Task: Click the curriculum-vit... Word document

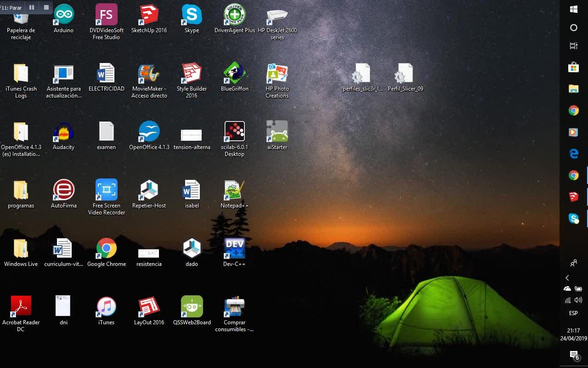Action: pyautogui.click(x=63, y=253)
